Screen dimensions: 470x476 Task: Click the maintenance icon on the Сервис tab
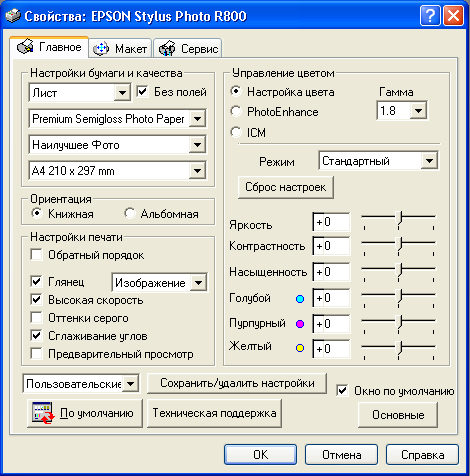(167, 48)
